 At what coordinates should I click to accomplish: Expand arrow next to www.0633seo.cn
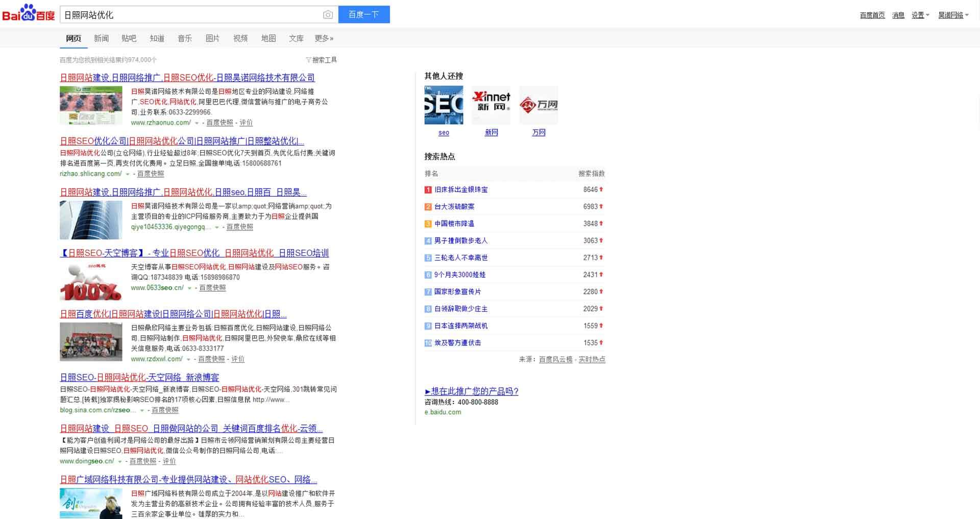tap(190, 288)
